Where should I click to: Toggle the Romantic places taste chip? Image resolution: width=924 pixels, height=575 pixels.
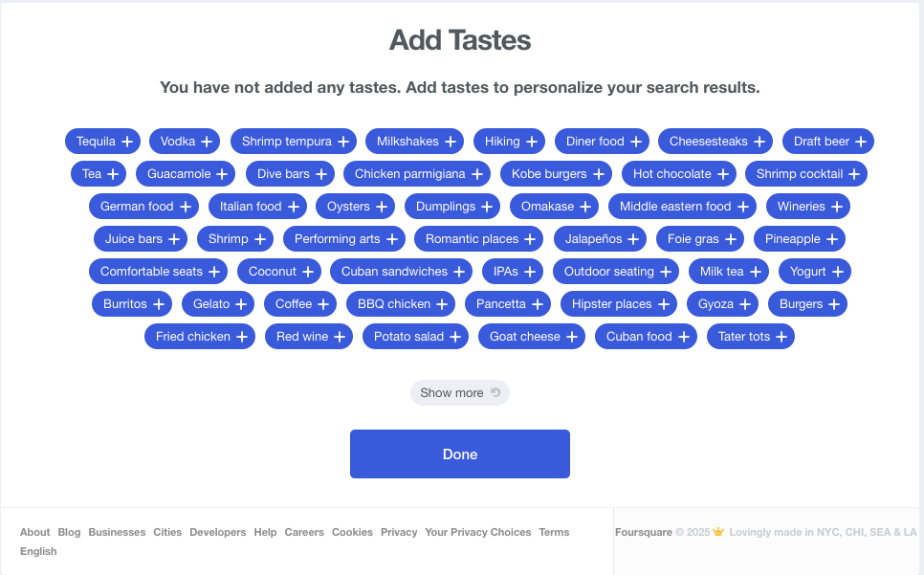[x=478, y=239]
